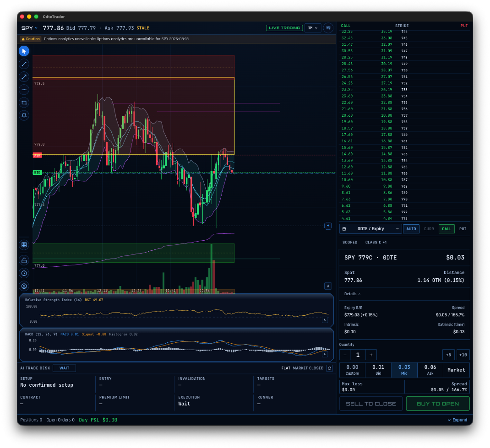This screenshot has width=490, height=448.
Task: Click the STALE quote indicator
Action: coord(143,28)
